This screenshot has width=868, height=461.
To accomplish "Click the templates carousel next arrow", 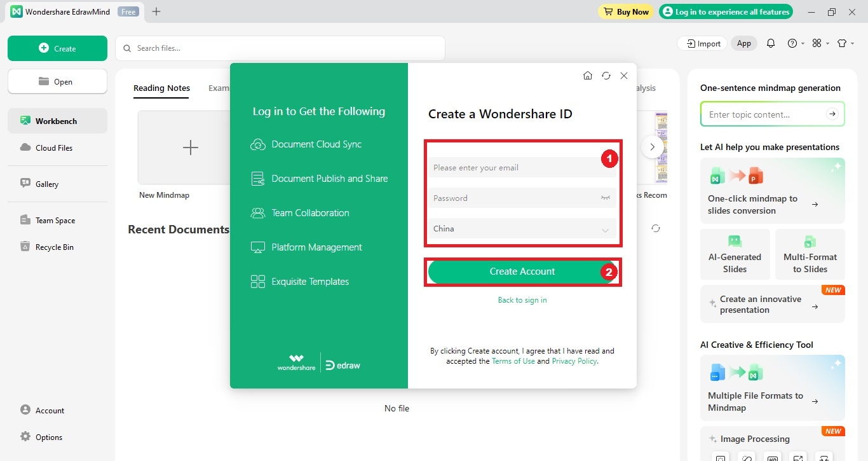I will click(652, 147).
